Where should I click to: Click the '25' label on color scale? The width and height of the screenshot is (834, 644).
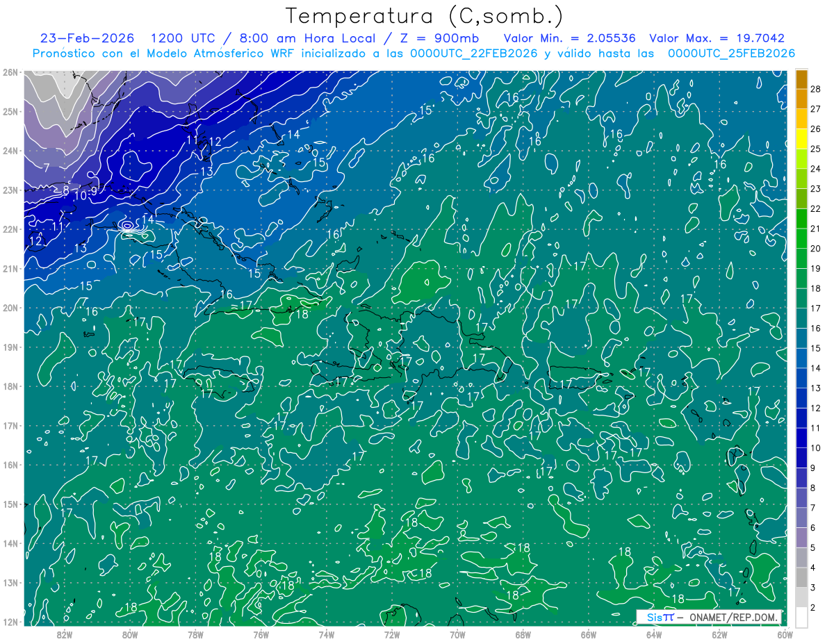pyautogui.click(x=815, y=149)
